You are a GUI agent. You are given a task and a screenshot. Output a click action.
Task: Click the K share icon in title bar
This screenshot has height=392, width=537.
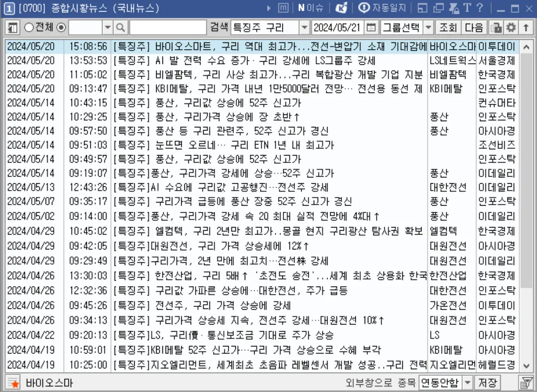coord(341,8)
